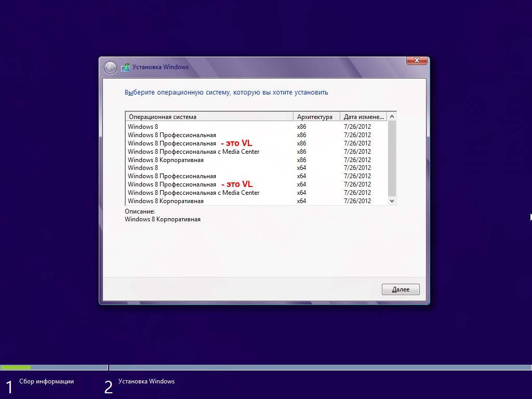Select Windows 8 Профессиональная VL x64 row
The height and width of the screenshot is (399, 532).
(x=257, y=184)
